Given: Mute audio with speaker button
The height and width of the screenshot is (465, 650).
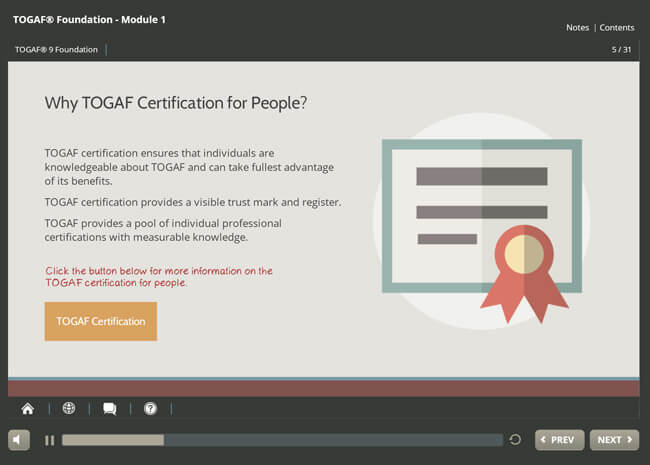Looking at the screenshot, I should (x=19, y=440).
